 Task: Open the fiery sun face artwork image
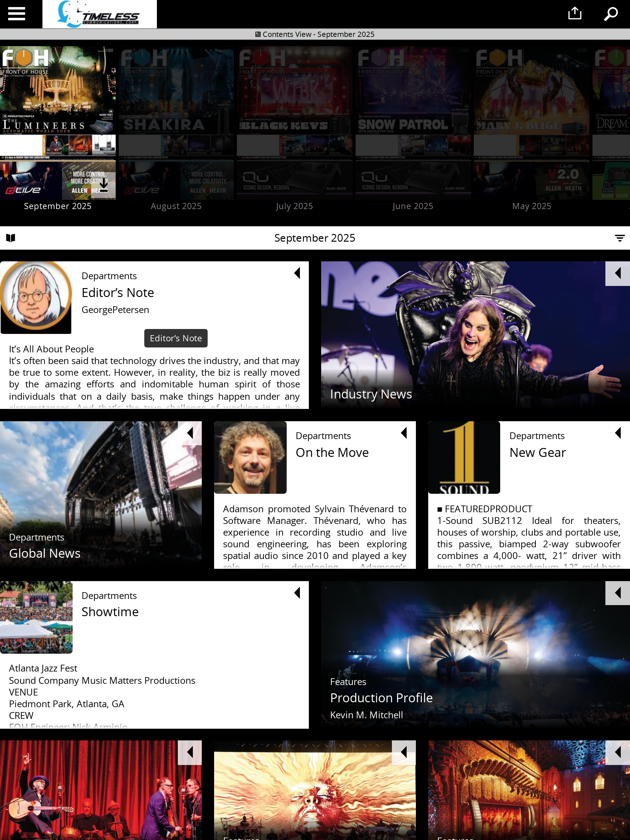(x=315, y=790)
